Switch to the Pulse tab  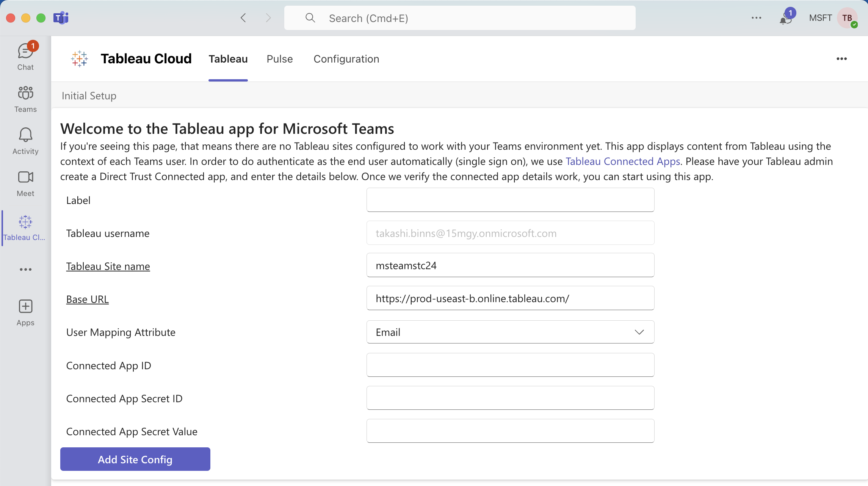tap(280, 59)
